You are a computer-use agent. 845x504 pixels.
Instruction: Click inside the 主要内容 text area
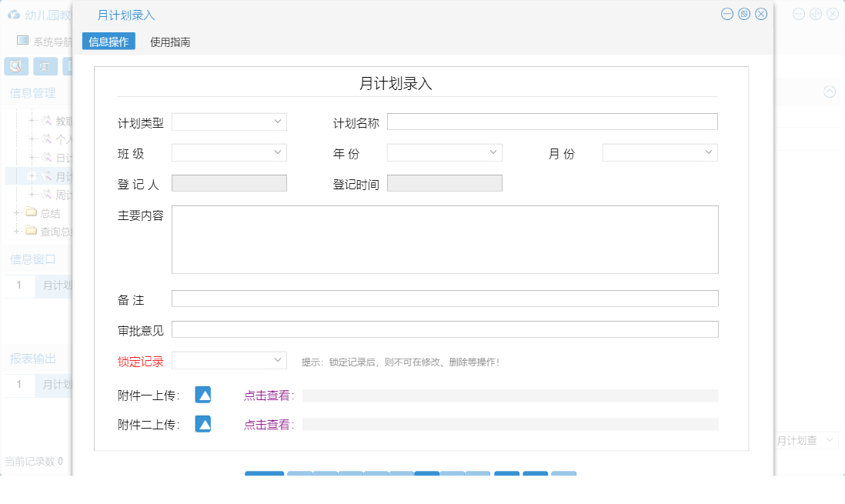[x=445, y=239]
